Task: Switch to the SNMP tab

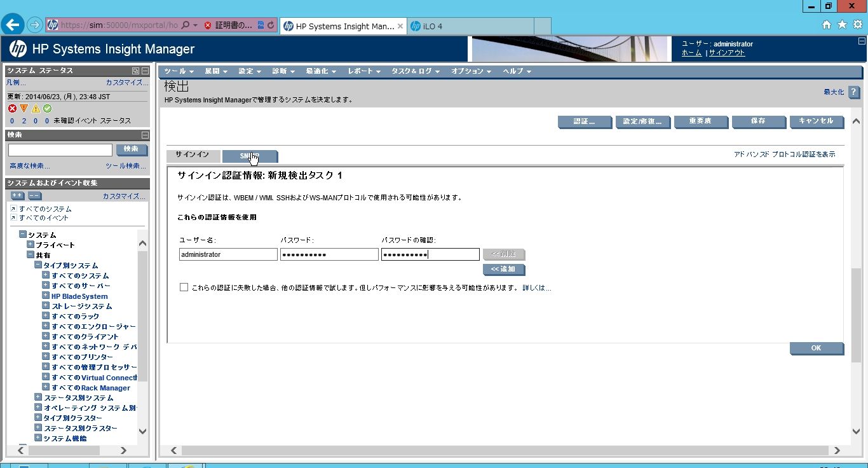Action: (250, 156)
